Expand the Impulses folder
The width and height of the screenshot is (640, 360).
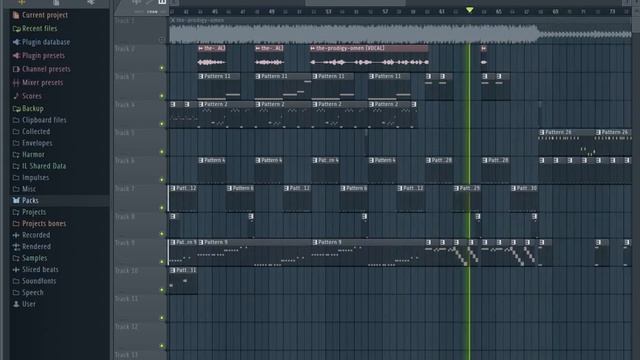pyautogui.click(x=16, y=178)
